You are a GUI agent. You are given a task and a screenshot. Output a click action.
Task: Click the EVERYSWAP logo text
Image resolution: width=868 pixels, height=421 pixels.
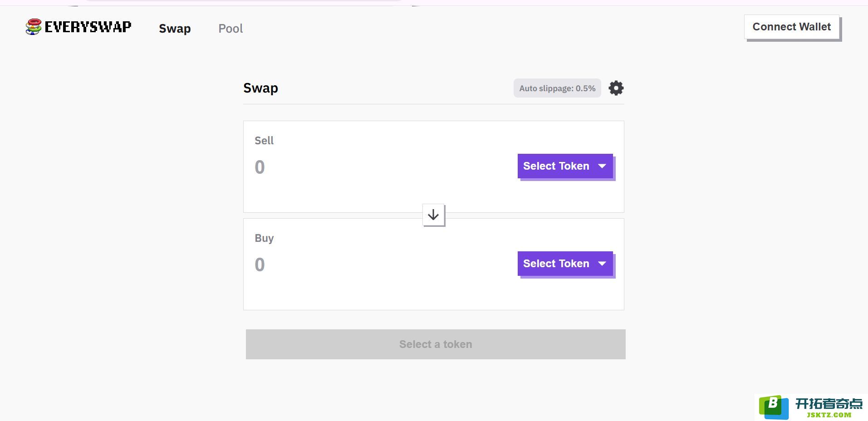88,27
